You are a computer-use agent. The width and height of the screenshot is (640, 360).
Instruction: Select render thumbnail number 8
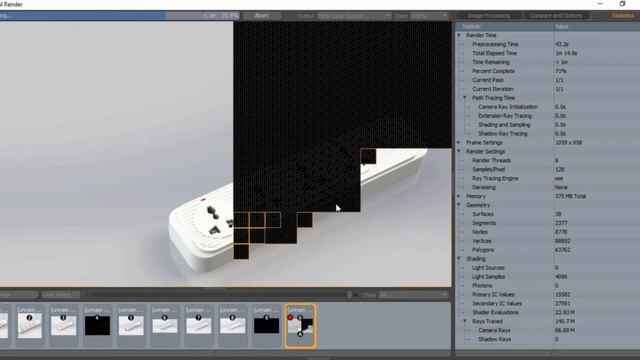(233, 325)
